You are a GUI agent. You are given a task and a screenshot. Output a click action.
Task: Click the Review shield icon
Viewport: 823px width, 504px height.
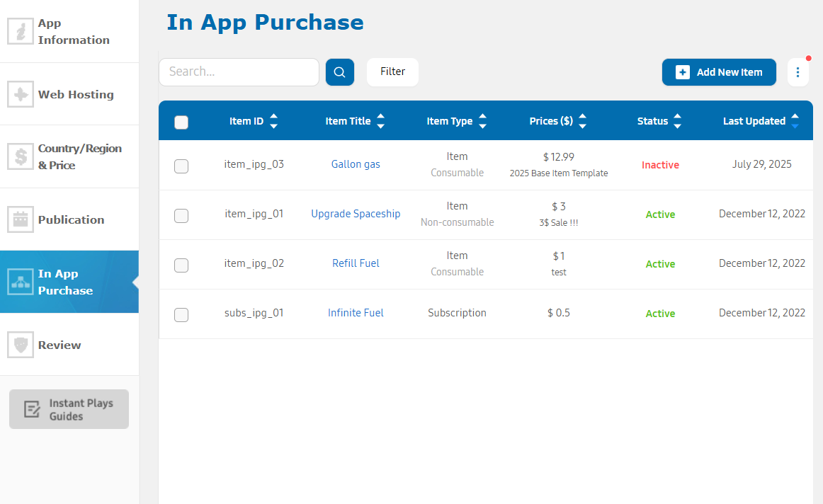21,345
